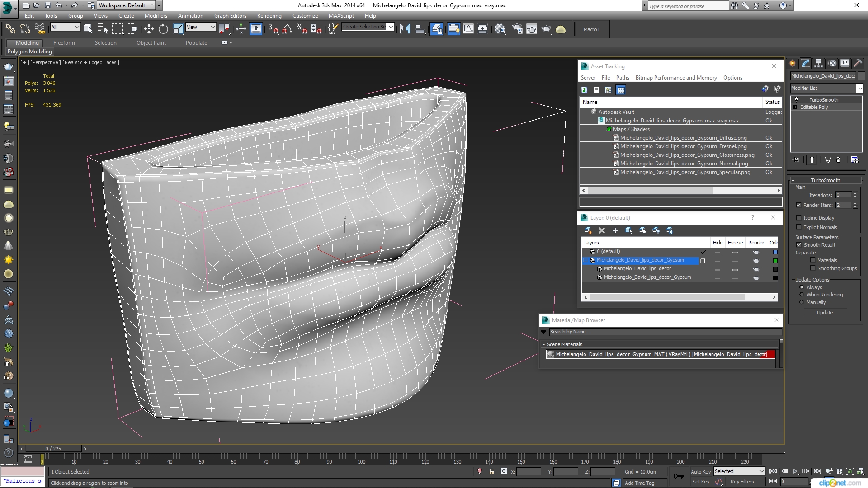Image resolution: width=868 pixels, height=488 pixels.
Task: Open the Graph Editors menu
Action: coord(230,15)
